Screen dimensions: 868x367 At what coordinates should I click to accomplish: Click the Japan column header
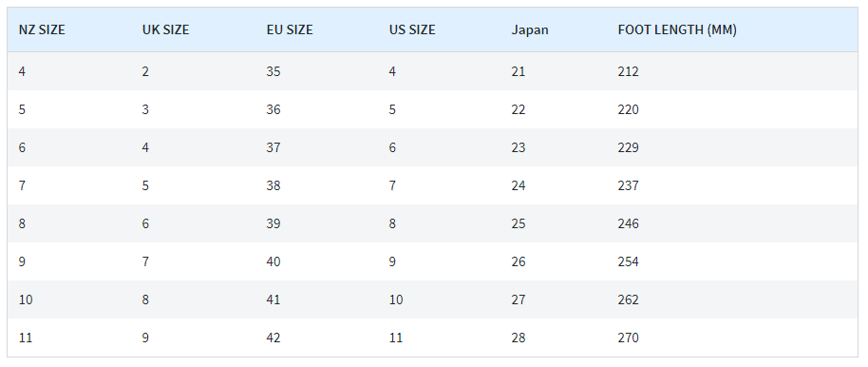coord(530,29)
